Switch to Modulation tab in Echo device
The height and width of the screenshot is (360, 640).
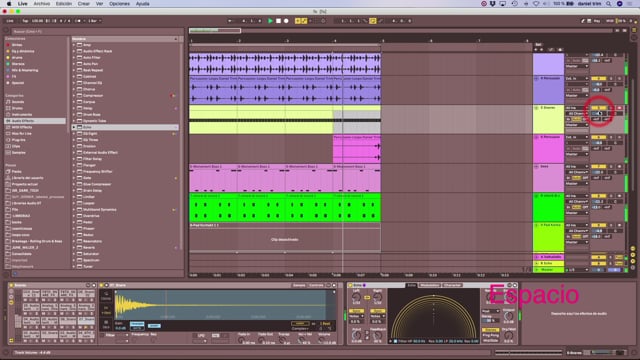[x=429, y=285]
